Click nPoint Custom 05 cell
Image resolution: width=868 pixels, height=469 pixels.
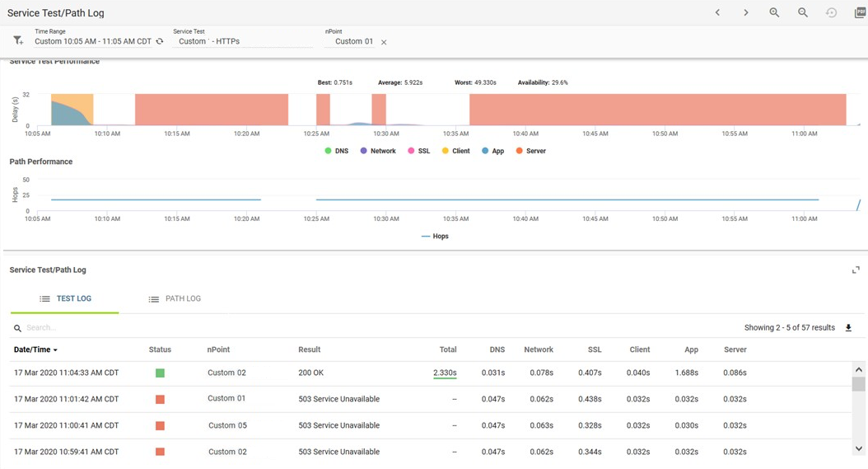(x=227, y=426)
